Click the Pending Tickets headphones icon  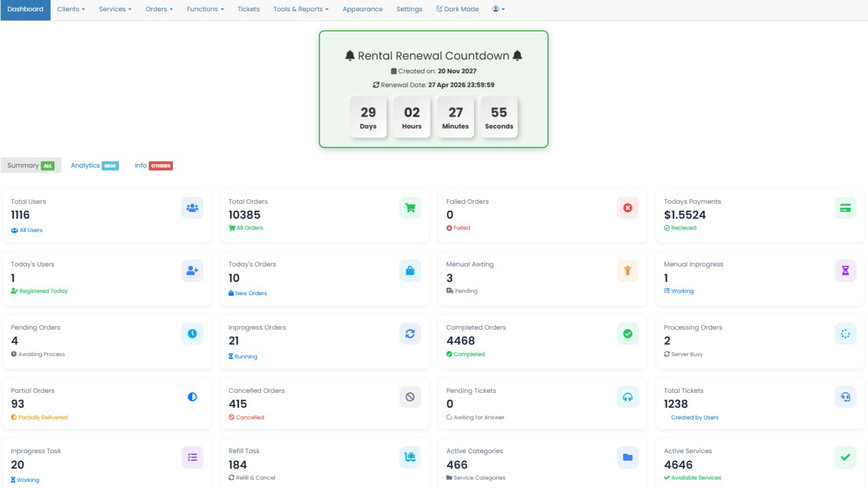click(627, 397)
